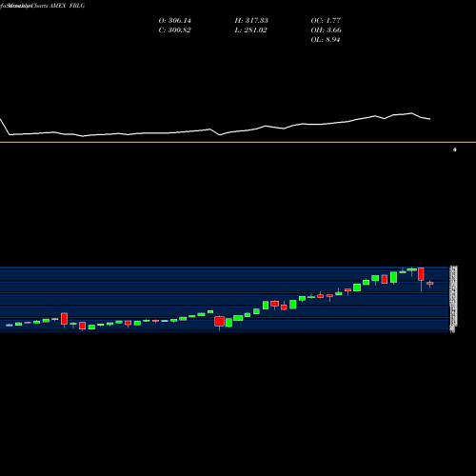Select the high value H: 317.33
Screen dimensions: 476x476
251,21
